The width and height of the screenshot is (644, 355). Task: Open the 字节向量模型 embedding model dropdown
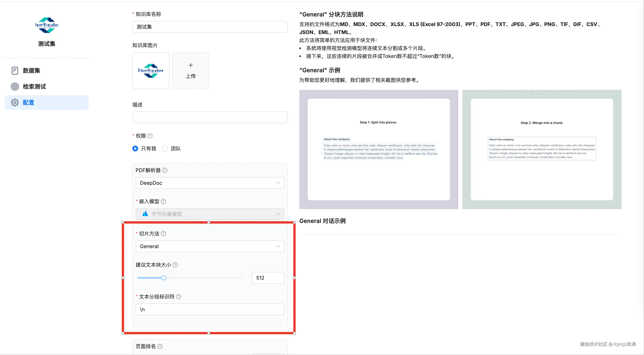coord(210,214)
